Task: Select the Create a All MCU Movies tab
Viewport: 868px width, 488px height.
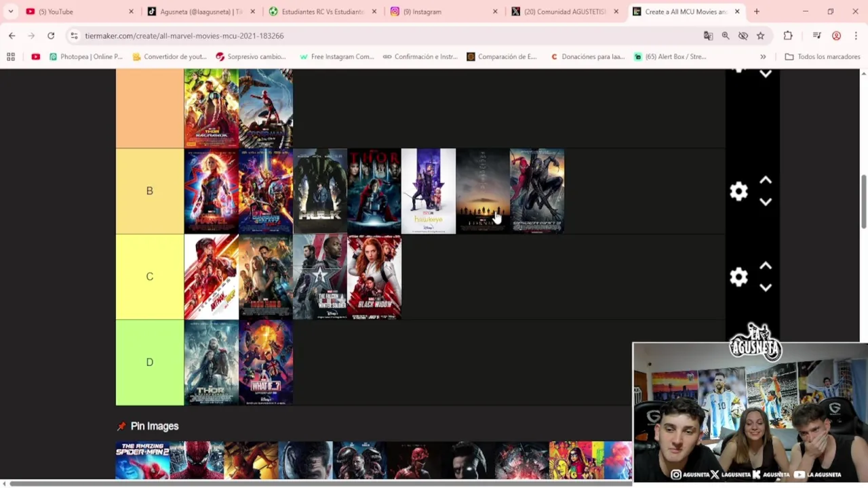Action: (x=685, y=12)
